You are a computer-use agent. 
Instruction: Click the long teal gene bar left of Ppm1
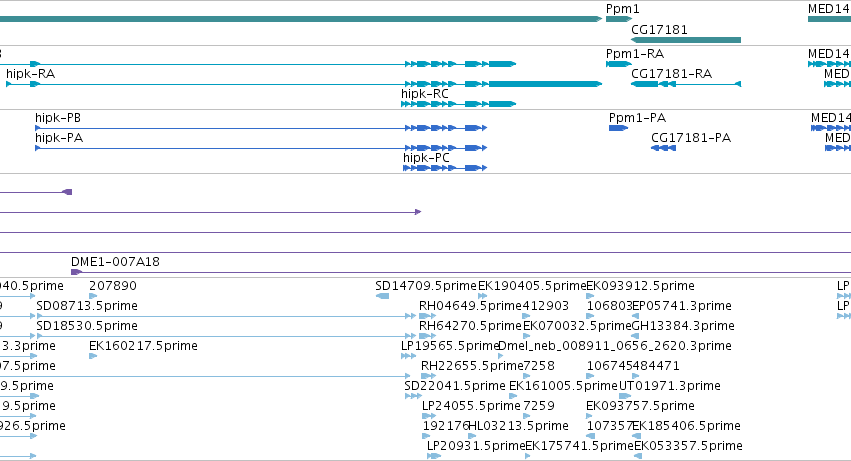pyautogui.click(x=301, y=19)
